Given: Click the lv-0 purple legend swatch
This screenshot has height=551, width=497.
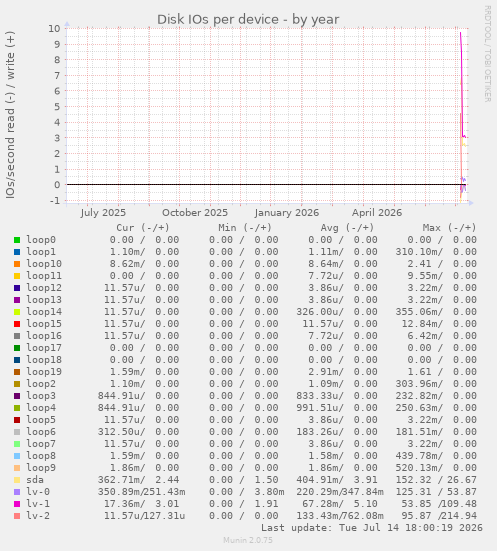Looking at the screenshot, I should [17, 492].
